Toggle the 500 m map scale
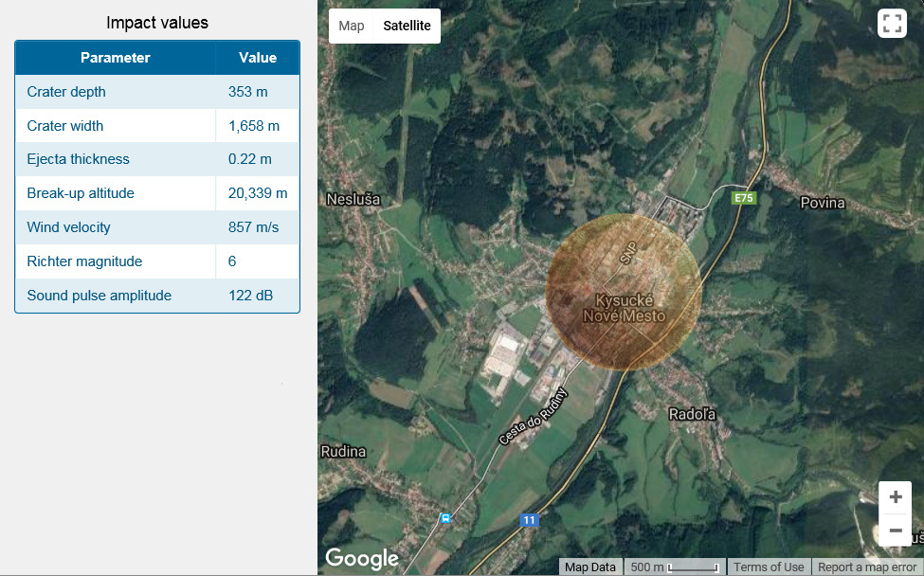Screen dimensions: 924x576 point(675,567)
